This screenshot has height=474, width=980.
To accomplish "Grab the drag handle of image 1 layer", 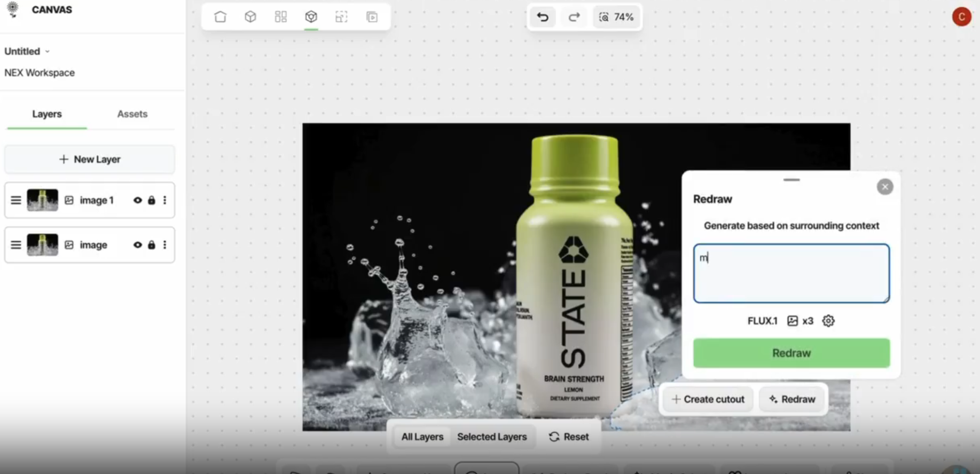I will pyautogui.click(x=16, y=200).
